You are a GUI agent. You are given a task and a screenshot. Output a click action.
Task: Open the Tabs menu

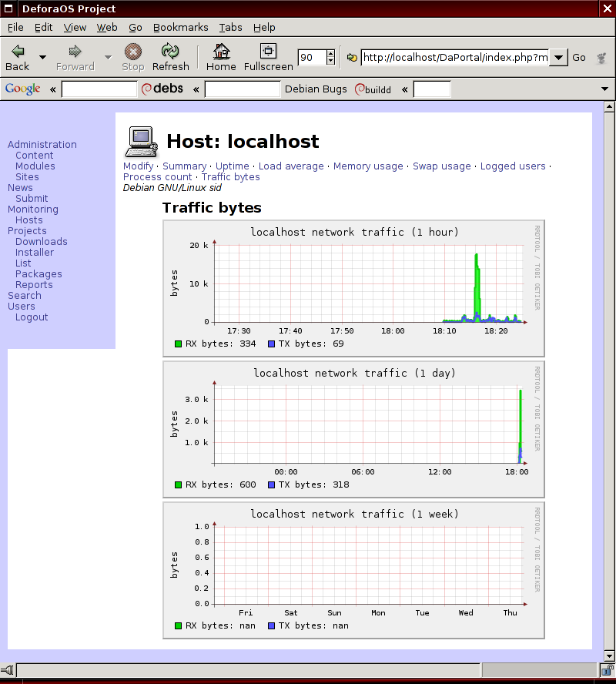point(230,27)
